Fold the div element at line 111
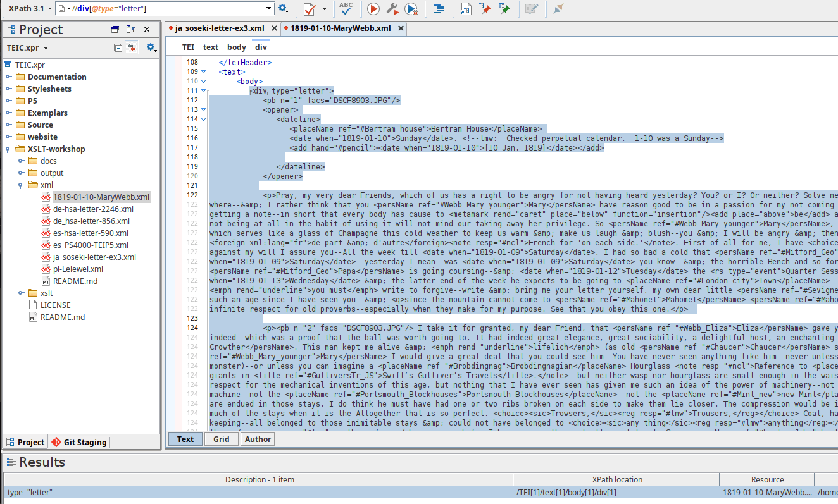 click(204, 90)
